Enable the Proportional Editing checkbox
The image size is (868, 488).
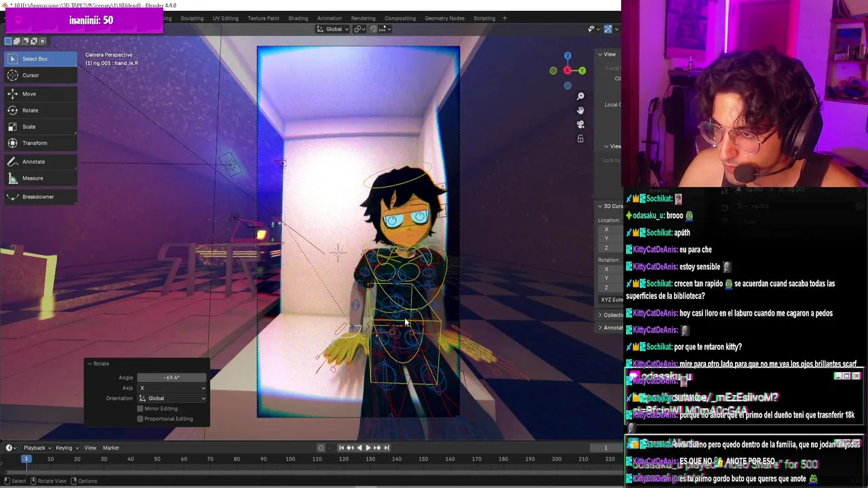(x=140, y=419)
